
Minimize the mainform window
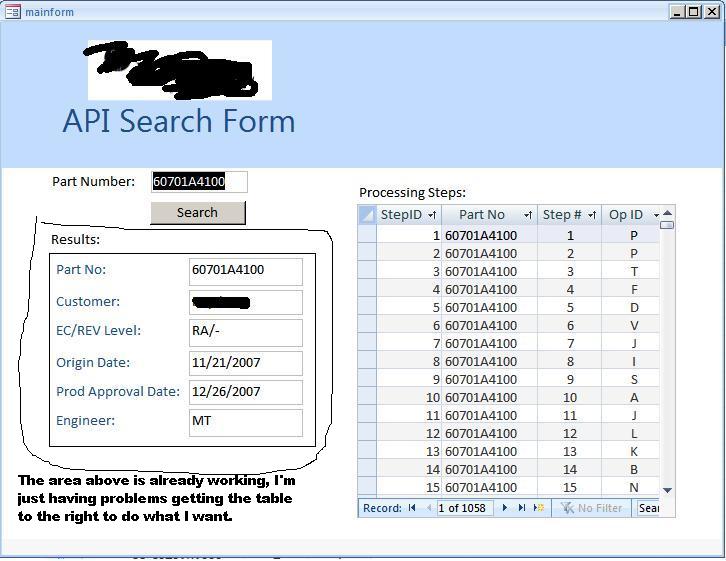point(677,12)
